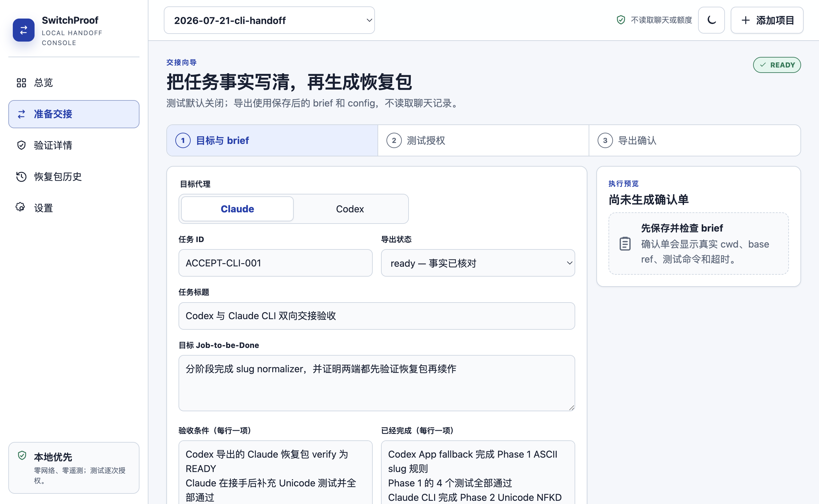Click the 执行预览 label
The image size is (819, 504).
click(624, 183)
